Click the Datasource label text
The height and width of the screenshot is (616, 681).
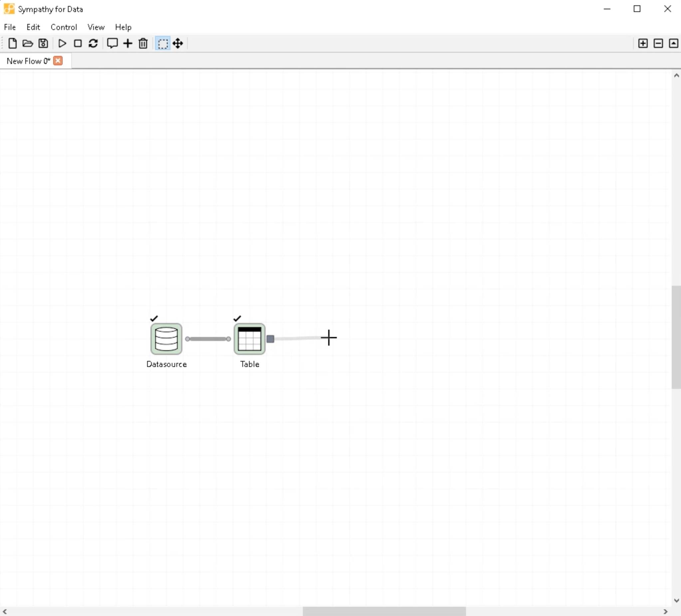(x=166, y=364)
